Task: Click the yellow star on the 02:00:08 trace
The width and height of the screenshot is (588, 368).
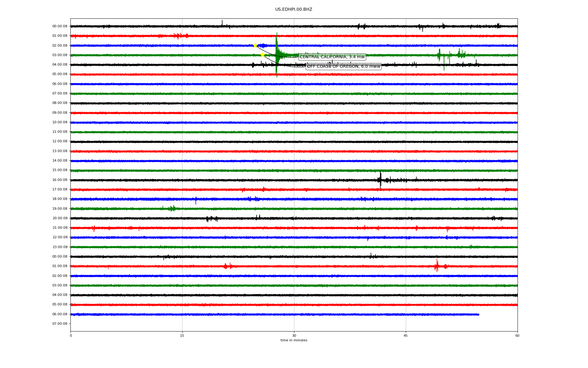Action: (255, 45)
